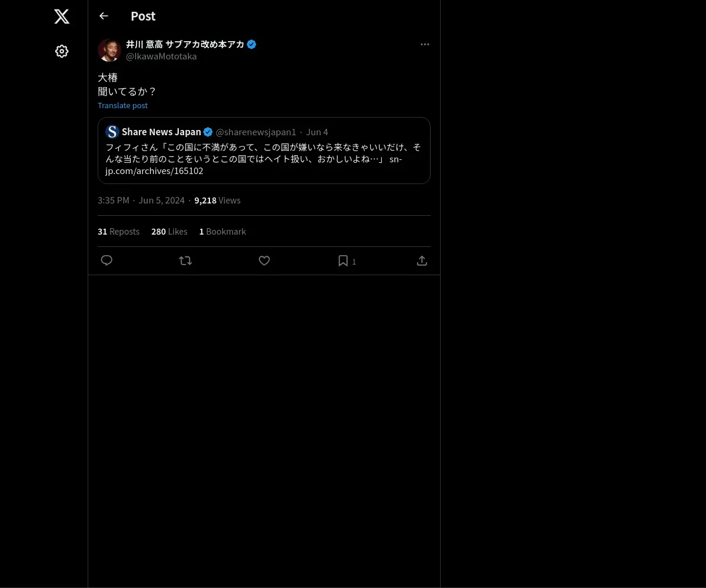The width and height of the screenshot is (706, 588).
Task: View the 280 Likes list
Action: click(x=169, y=232)
